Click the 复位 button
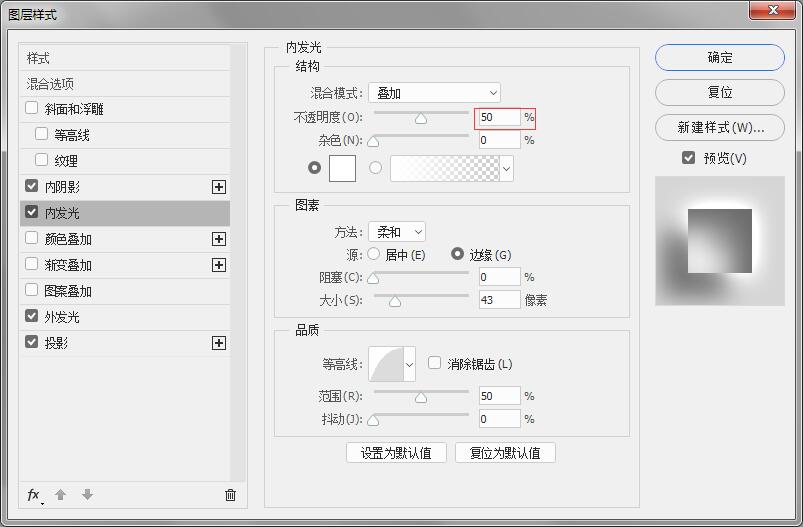Image resolution: width=803 pixels, height=527 pixels. tap(720, 92)
